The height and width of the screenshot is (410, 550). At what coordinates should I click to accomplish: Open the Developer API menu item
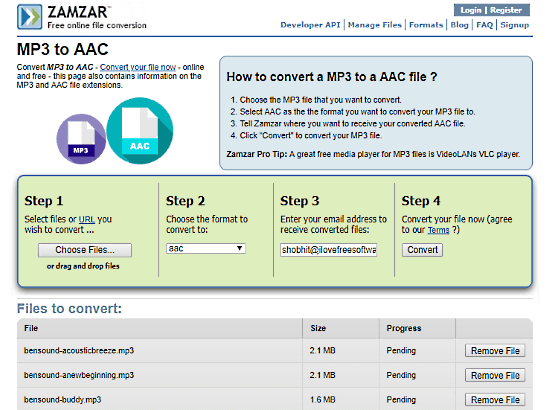click(x=310, y=25)
